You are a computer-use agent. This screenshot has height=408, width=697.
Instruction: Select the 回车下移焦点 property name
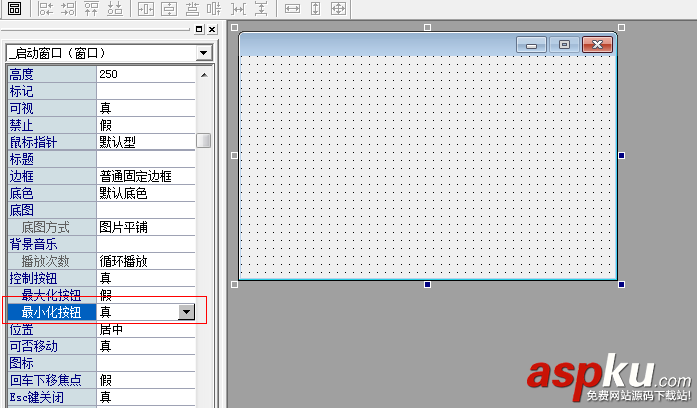(52, 380)
